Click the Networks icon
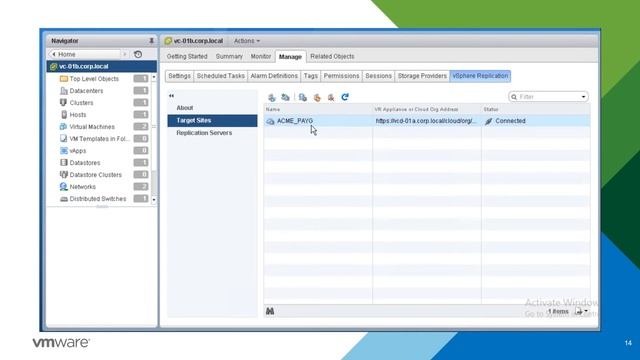Viewport: 640px width, 360px height. point(64,187)
